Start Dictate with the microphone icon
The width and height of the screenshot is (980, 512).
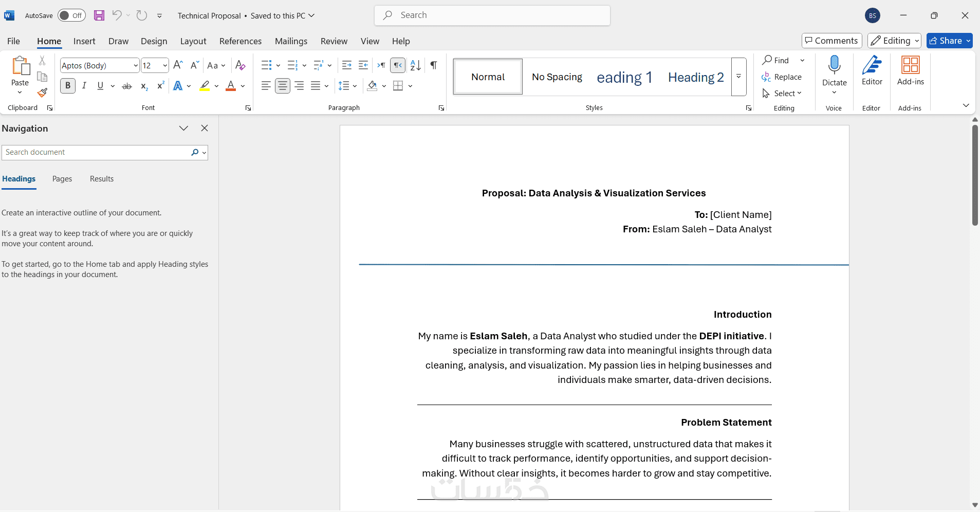pyautogui.click(x=834, y=65)
